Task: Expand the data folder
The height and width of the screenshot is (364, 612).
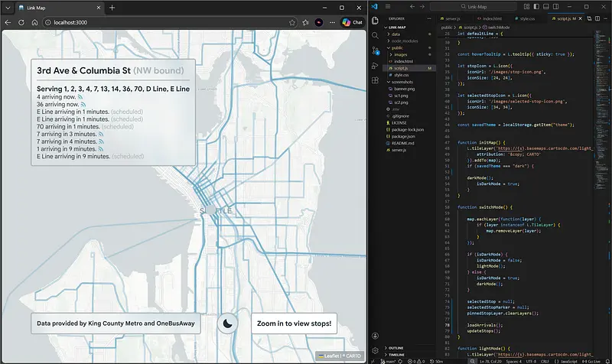Action: click(396, 34)
